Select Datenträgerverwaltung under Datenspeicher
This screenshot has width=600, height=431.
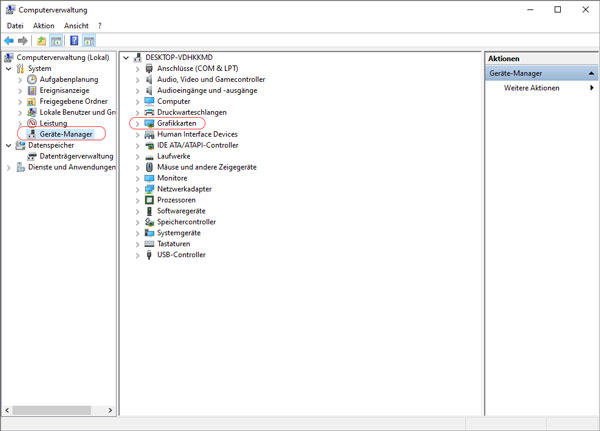tap(76, 156)
